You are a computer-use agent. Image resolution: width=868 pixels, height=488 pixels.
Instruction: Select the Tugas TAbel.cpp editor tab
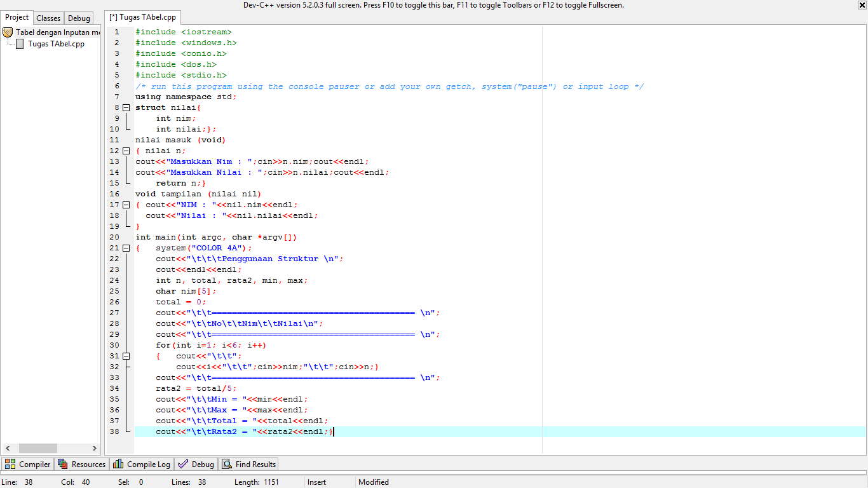click(144, 18)
